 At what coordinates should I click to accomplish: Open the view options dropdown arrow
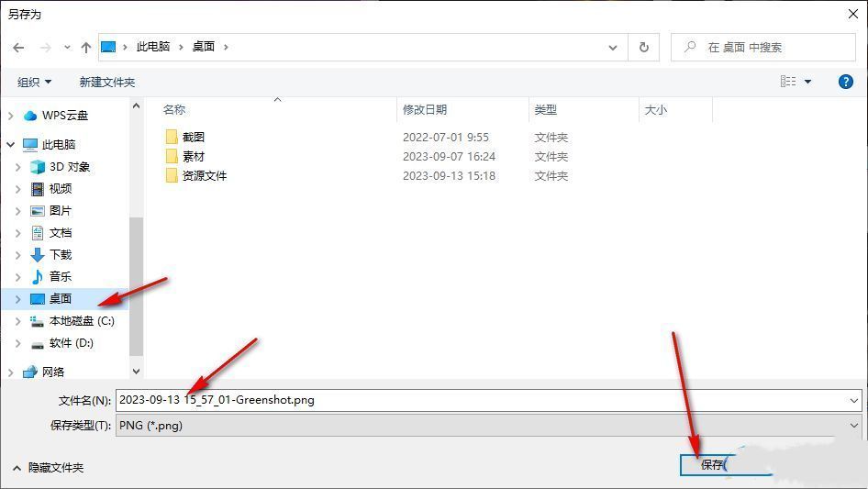click(807, 82)
